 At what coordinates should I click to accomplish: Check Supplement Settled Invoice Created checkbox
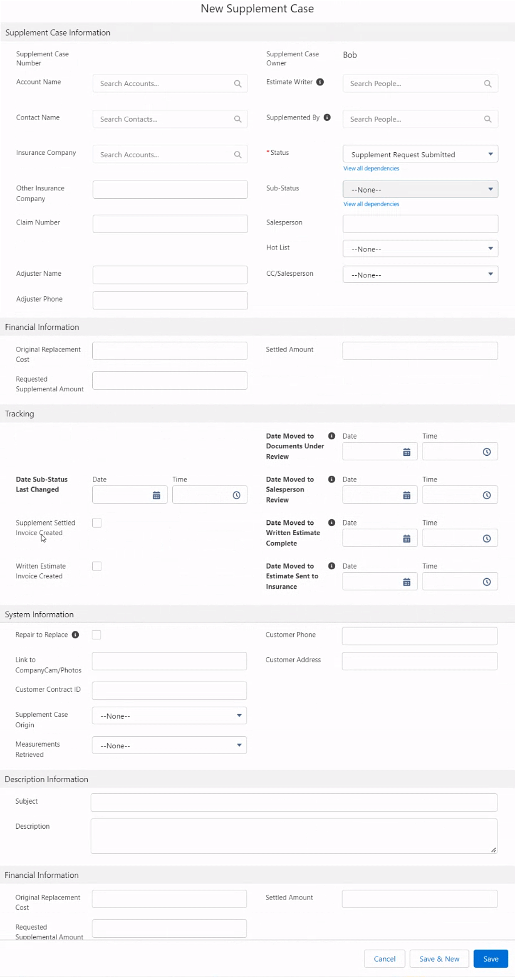tap(97, 523)
